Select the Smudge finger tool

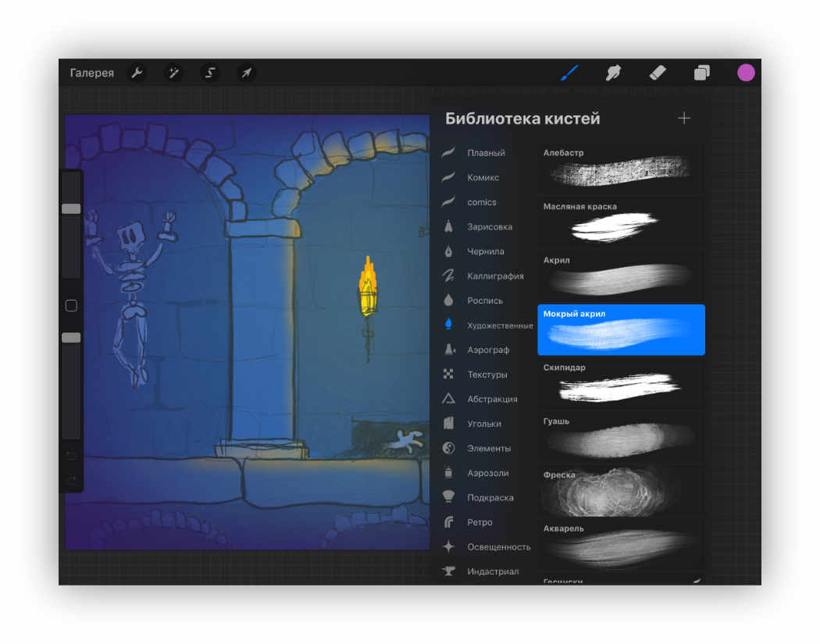pos(613,73)
